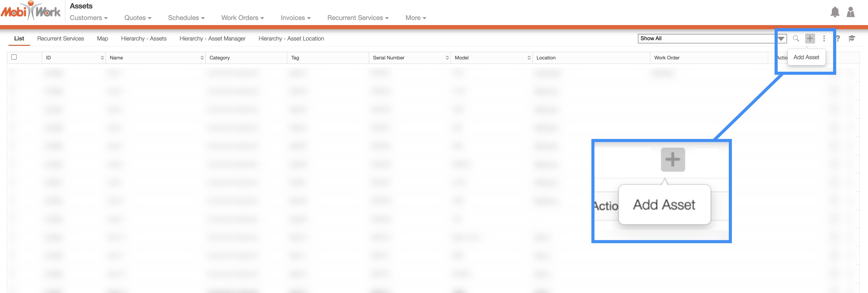The width and height of the screenshot is (868, 293).
Task: Open the user profile icon
Action: [x=851, y=12]
